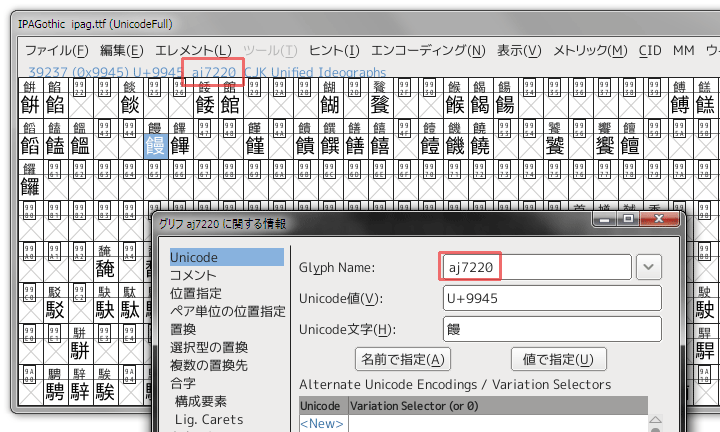Expand the Glyph Name dropdown arrow
The width and height of the screenshot is (720, 432).
649,267
